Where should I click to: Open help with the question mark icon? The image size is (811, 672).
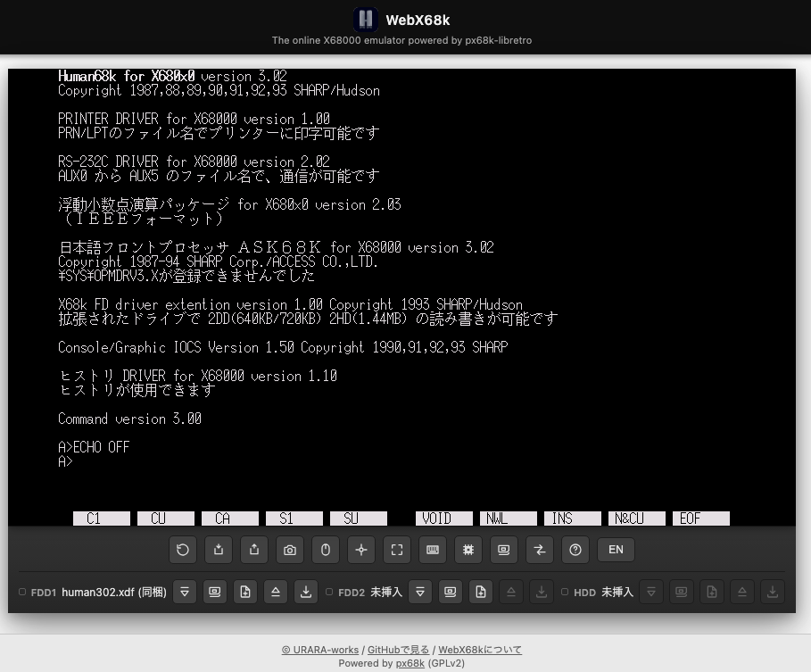point(575,550)
